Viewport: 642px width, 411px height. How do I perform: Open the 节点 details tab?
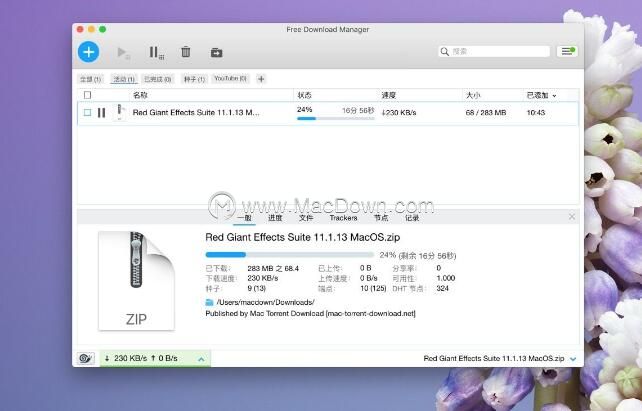[381, 218]
